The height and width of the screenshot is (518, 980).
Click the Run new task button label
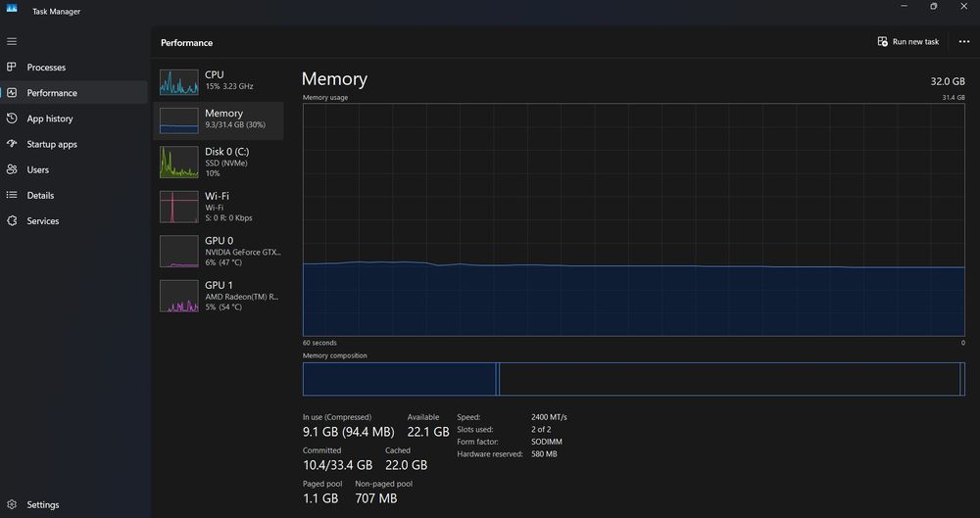(x=915, y=41)
